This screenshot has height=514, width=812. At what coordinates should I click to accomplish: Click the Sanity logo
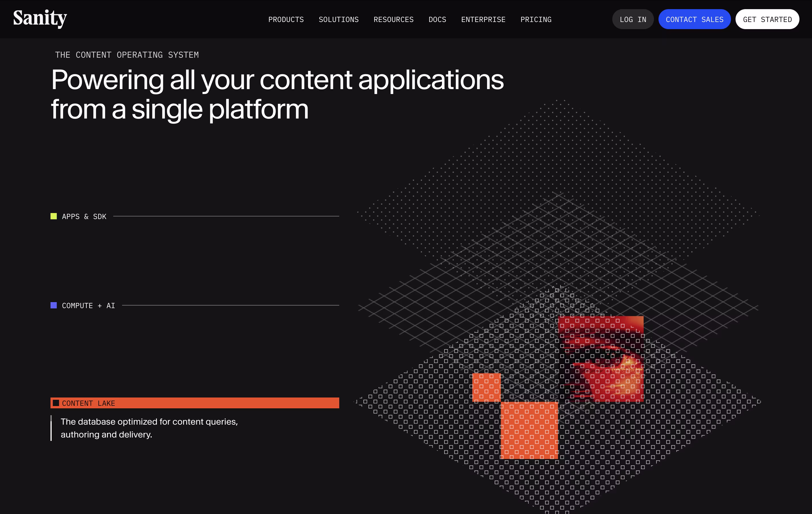[x=40, y=19]
